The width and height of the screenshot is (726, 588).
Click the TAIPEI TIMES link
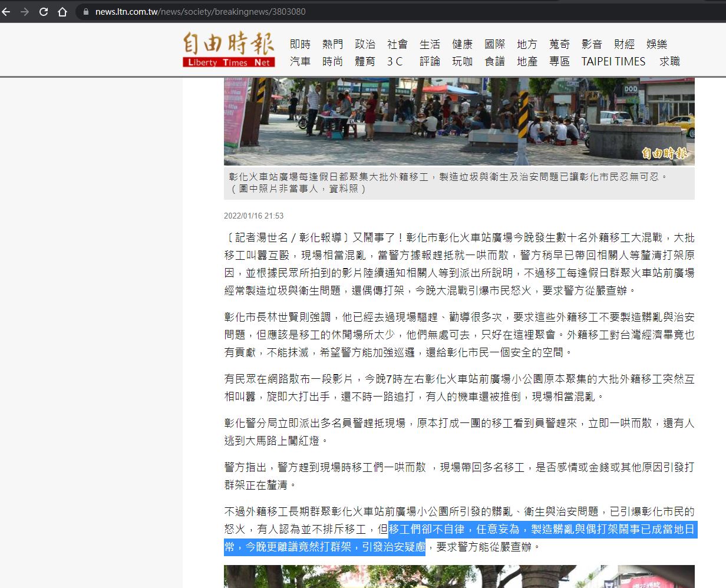pyautogui.click(x=613, y=61)
